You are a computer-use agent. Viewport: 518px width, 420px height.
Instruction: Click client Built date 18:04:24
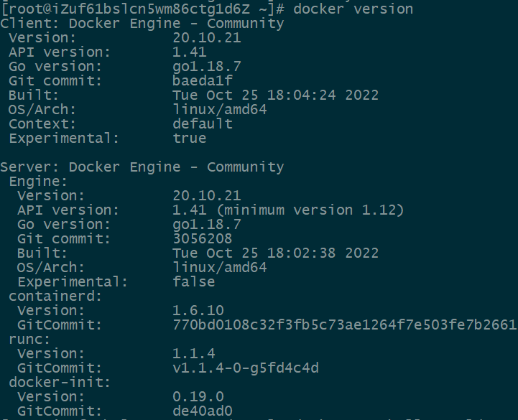(301, 95)
